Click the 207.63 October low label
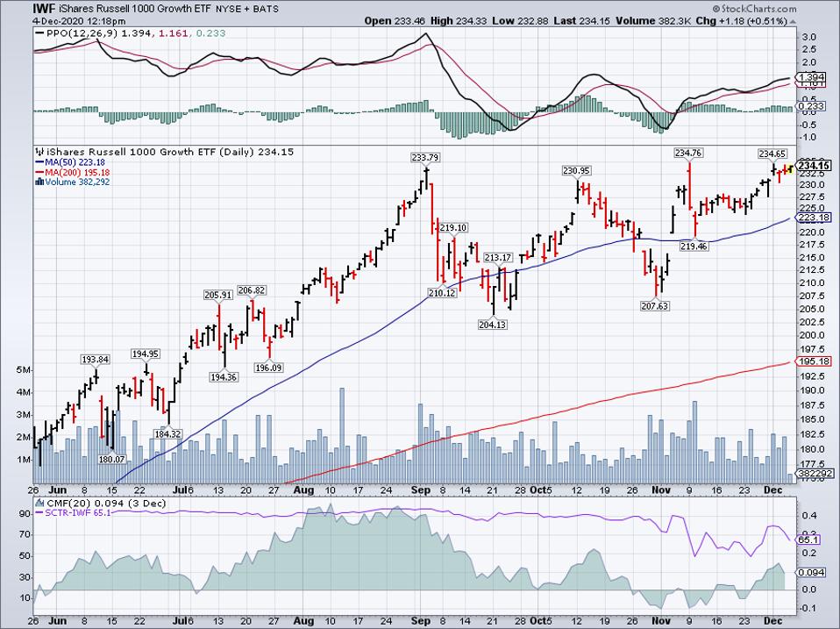The width and height of the screenshot is (840, 629). (x=655, y=306)
